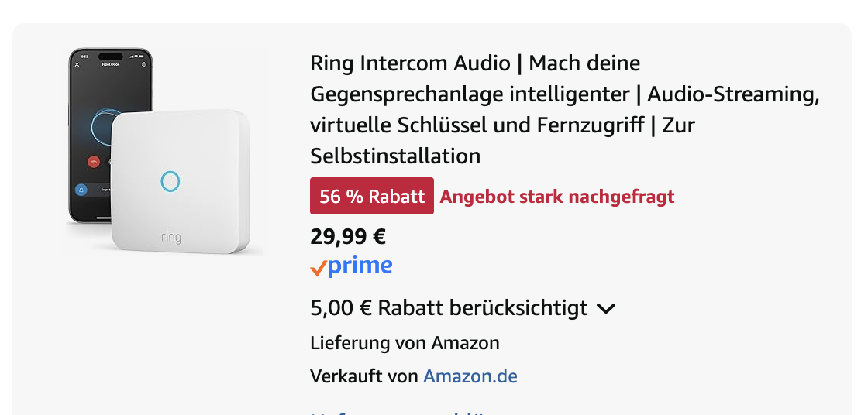Click the 29,99 € price
This screenshot has width=868, height=415.
pos(348,236)
